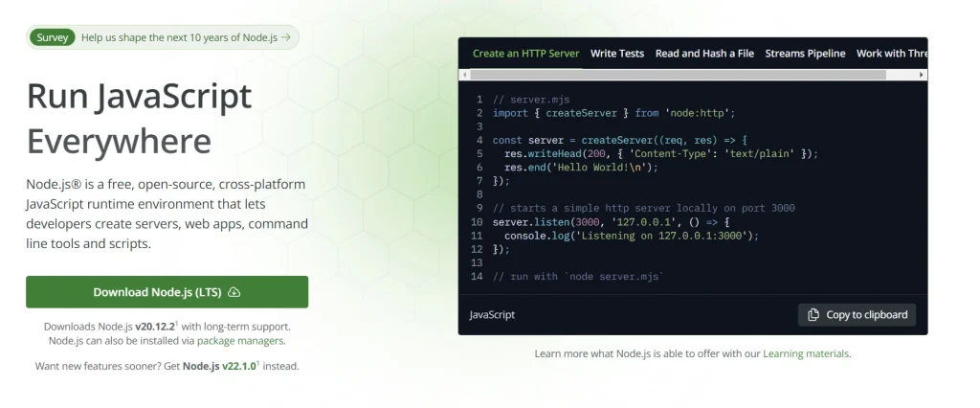Click the v22.1.0 version link

tap(238, 366)
